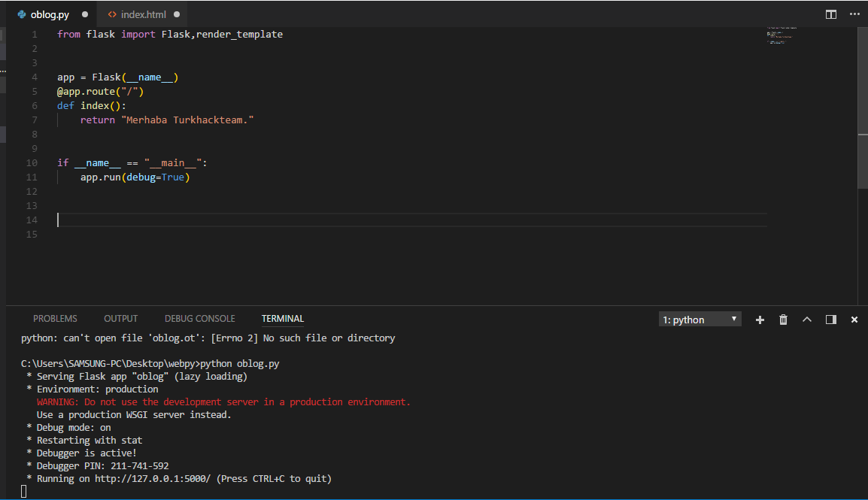
Task: Click the "Merhaba Turkhackteam." string
Action: [x=187, y=120]
